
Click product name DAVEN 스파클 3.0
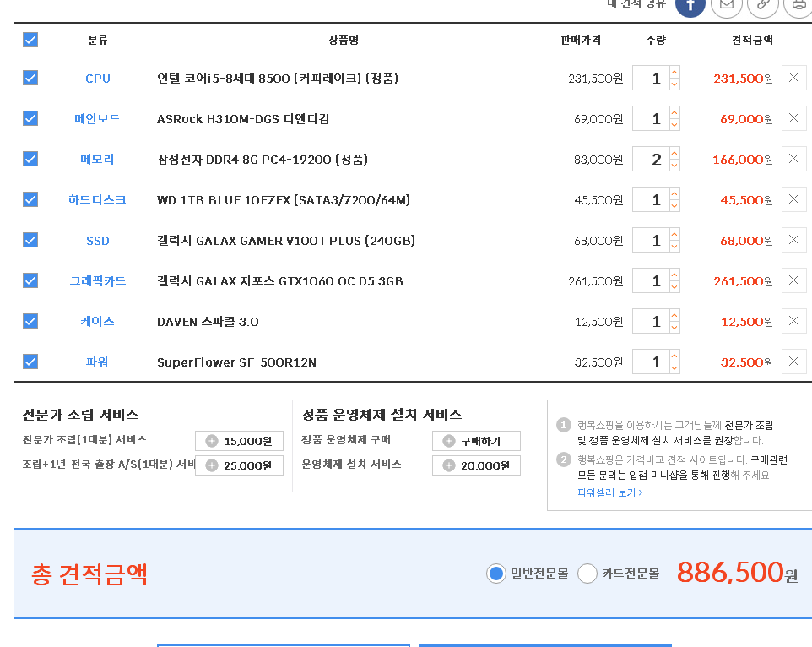[208, 321]
